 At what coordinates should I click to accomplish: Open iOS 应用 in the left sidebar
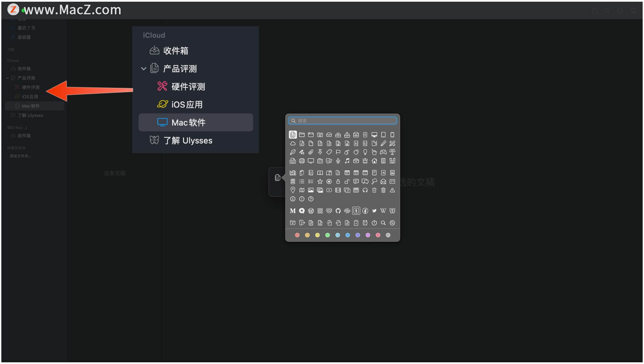30,97
